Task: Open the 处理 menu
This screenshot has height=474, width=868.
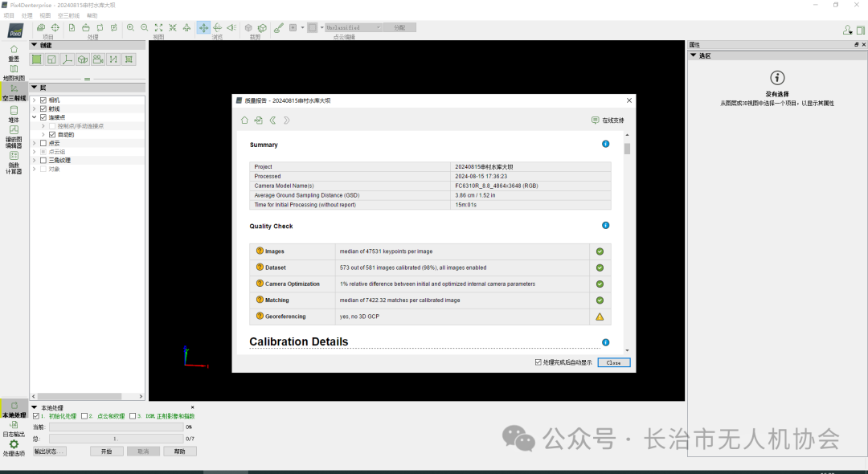Action: click(x=27, y=15)
